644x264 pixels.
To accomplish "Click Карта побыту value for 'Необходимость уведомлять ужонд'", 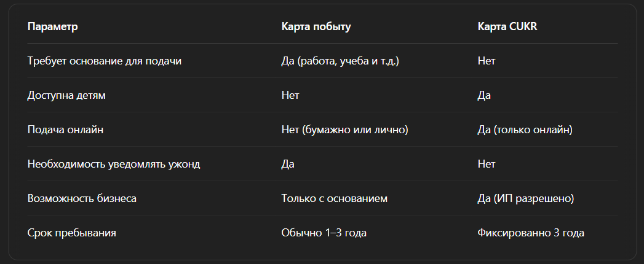I will pyautogui.click(x=288, y=164).
